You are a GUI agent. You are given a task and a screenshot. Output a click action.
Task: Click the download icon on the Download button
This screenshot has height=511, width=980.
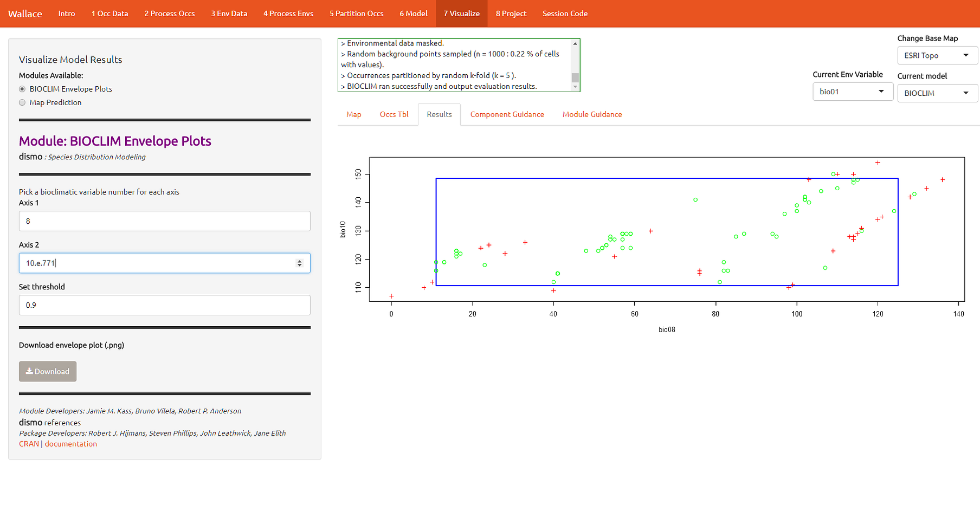[31, 371]
